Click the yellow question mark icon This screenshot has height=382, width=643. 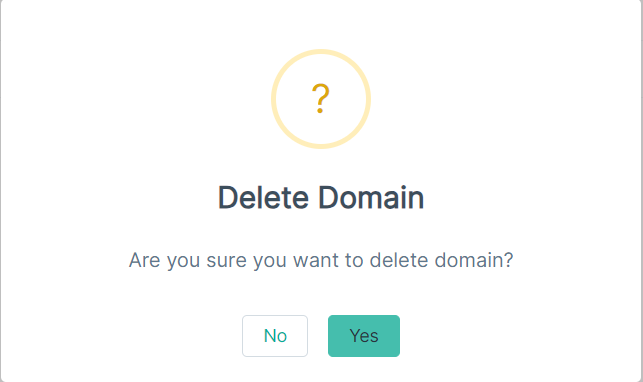tap(321, 99)
